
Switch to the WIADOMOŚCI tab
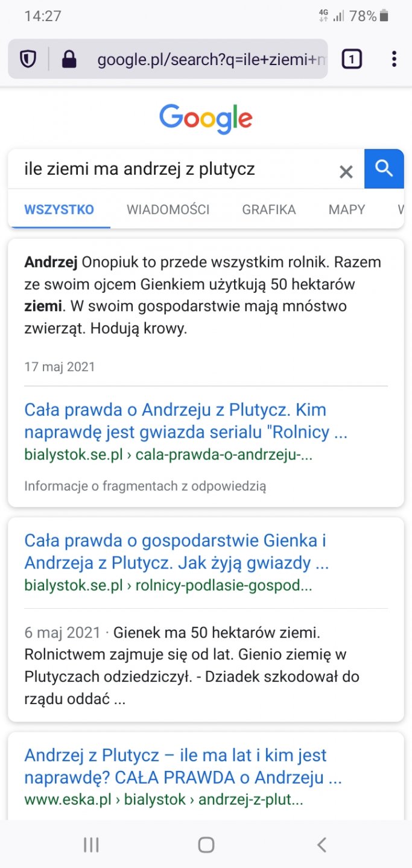click(168, 210)
